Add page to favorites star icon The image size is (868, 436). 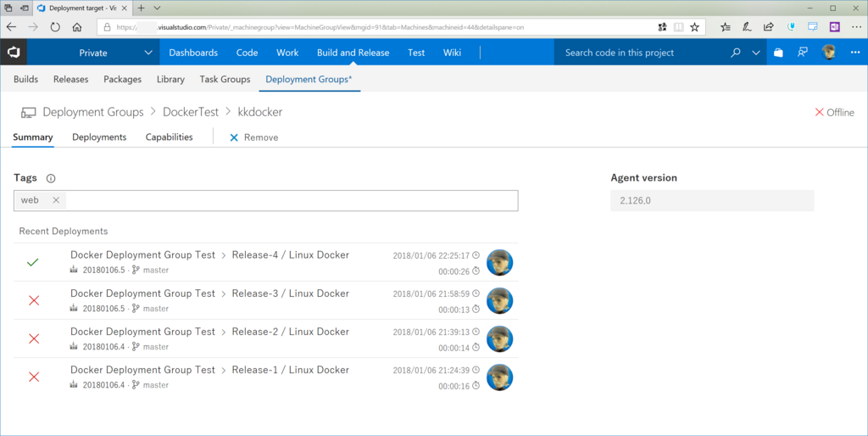694,26
